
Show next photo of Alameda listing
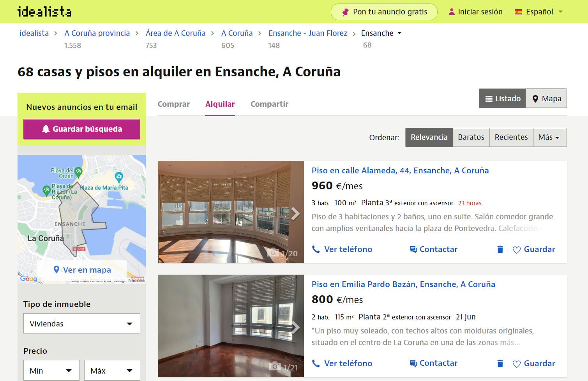click(x=295, y=213)
